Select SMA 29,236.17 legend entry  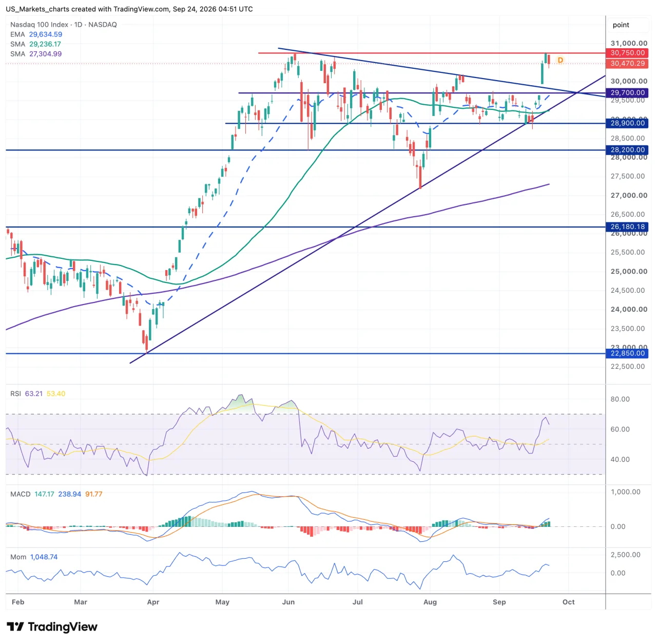[35, 44]
